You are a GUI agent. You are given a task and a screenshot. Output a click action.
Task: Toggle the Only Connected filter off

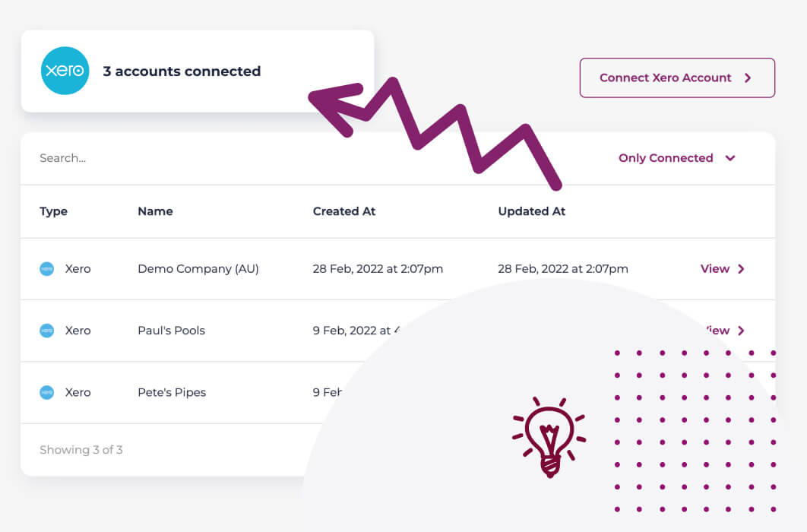click(666, 158)
